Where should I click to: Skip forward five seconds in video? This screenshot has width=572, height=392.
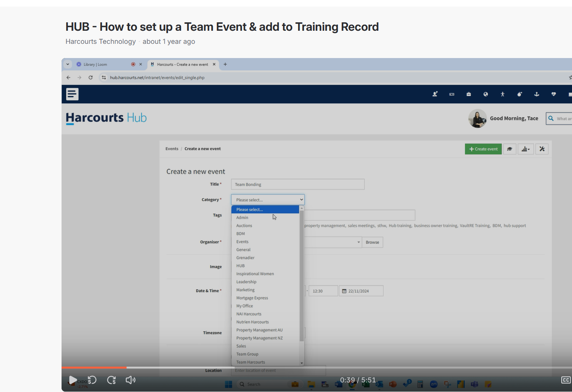click(x=112, y=380)
